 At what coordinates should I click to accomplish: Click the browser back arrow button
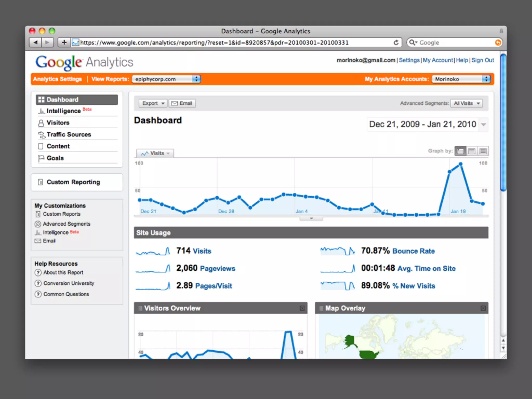[x=35, y=42]
